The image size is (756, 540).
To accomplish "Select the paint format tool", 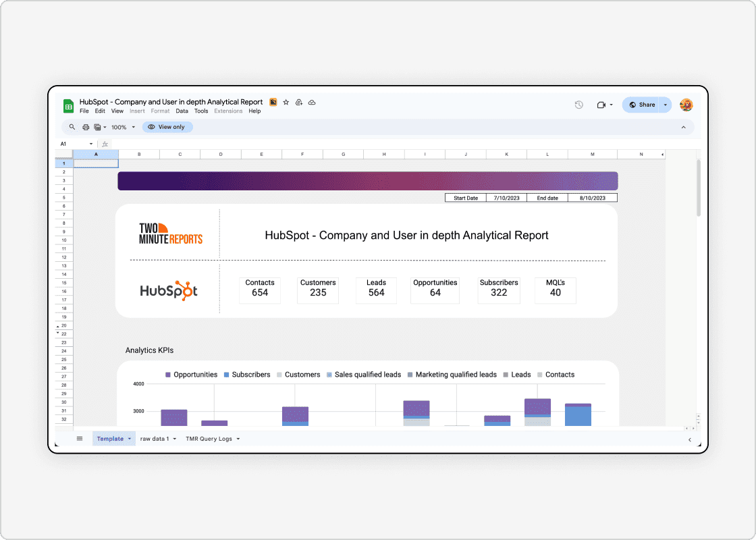I will 97,127.
